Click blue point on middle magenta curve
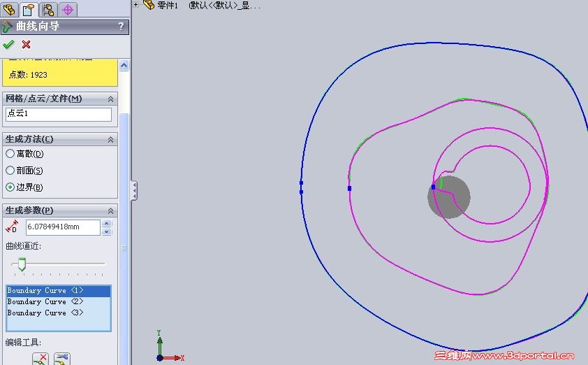 [x=349, y=189]
